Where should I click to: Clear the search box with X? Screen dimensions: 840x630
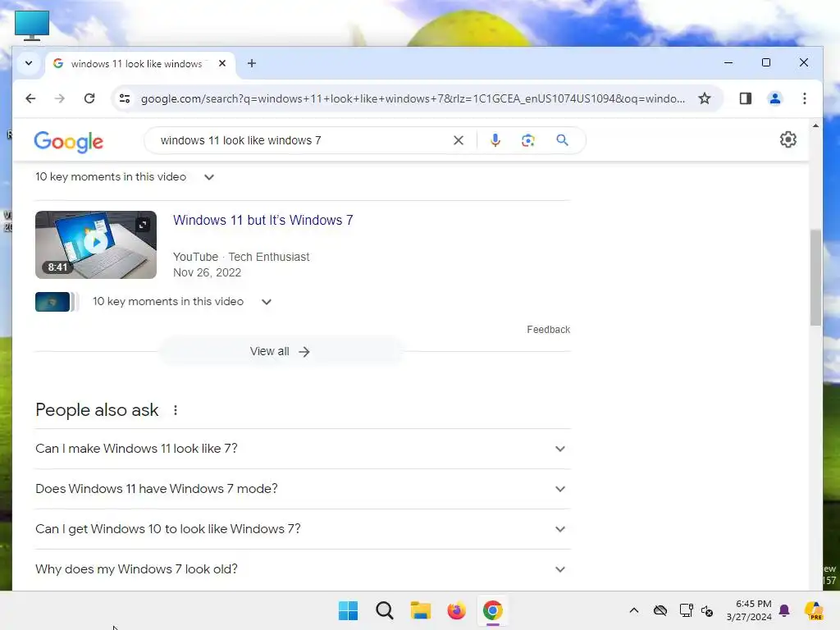pyautogui.click(x=459, y=140)
